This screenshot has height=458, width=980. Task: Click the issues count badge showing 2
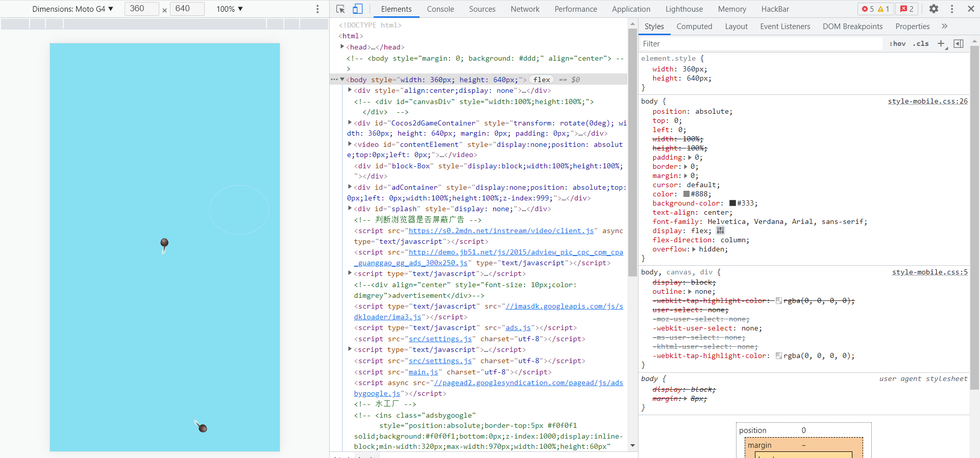tap(908, 9)
